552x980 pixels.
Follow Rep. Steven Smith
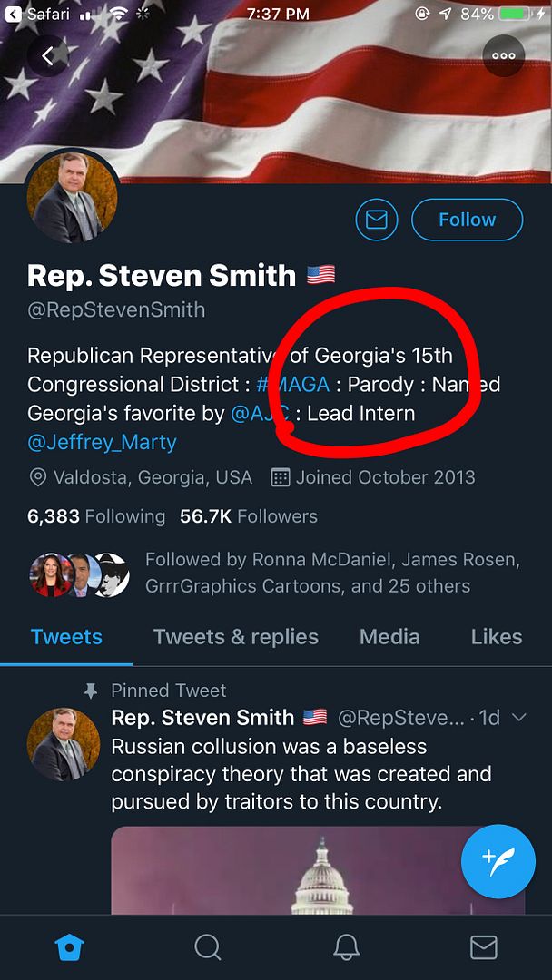coord(467,220)
